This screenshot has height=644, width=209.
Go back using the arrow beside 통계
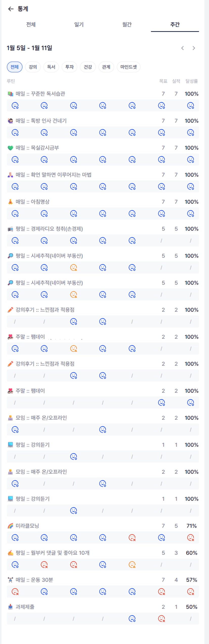pos(11,9)
